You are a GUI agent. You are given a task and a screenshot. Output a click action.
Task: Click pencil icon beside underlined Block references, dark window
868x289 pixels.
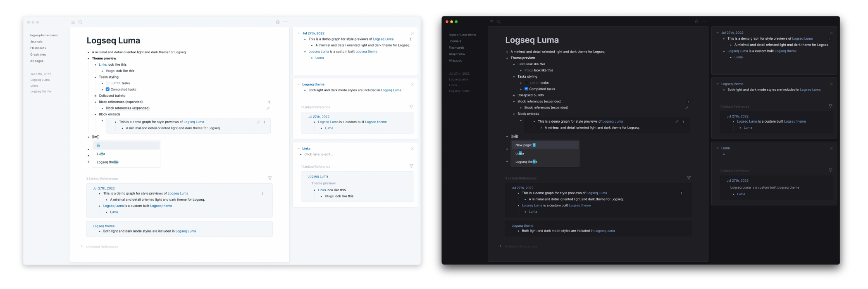[687, 108]
